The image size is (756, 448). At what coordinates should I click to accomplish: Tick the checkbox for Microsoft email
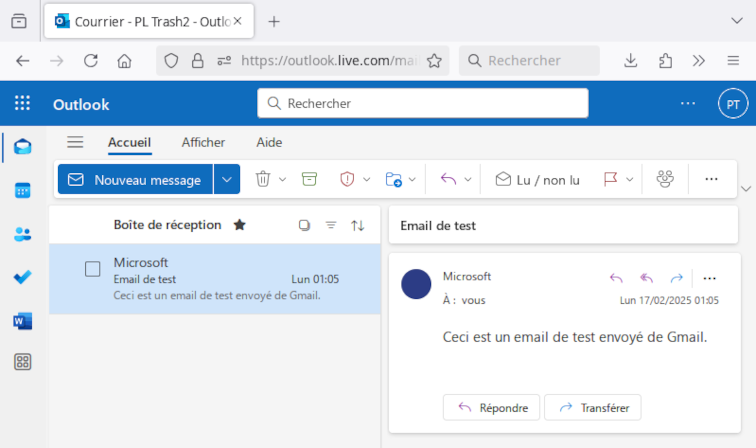coord(93,269)
